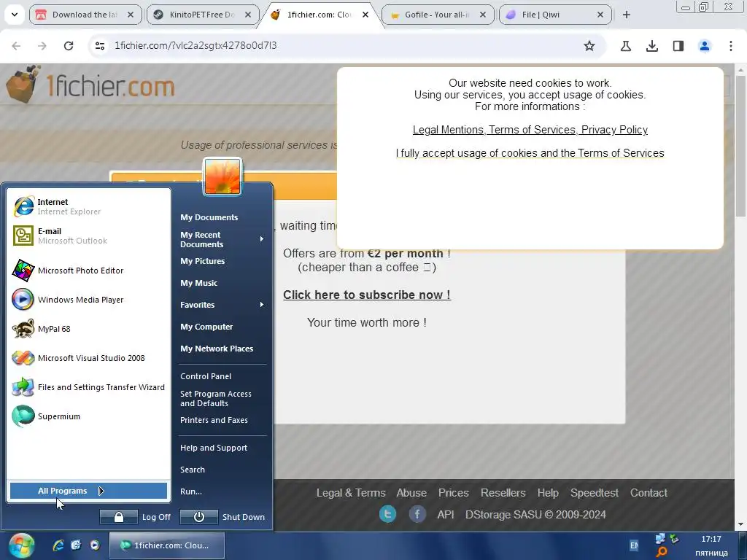Open the Run... dialog
This screenshot has width=747, height=560.
[x=191, y=491]
